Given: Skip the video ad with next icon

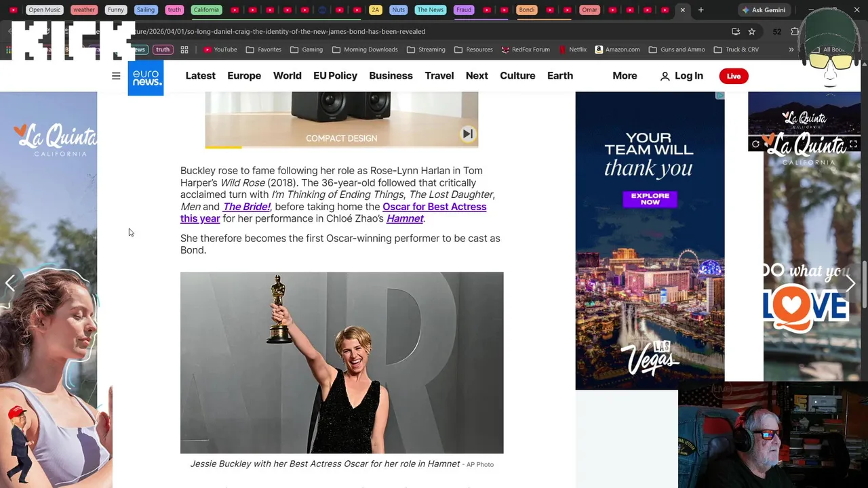Looking at the screenshot, I should click(x=468, y=134).
